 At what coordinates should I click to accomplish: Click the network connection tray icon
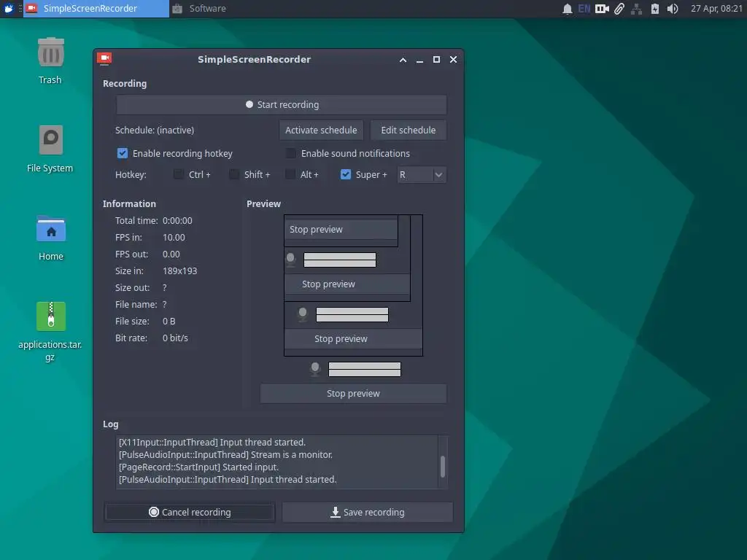(x=636, y=9)
